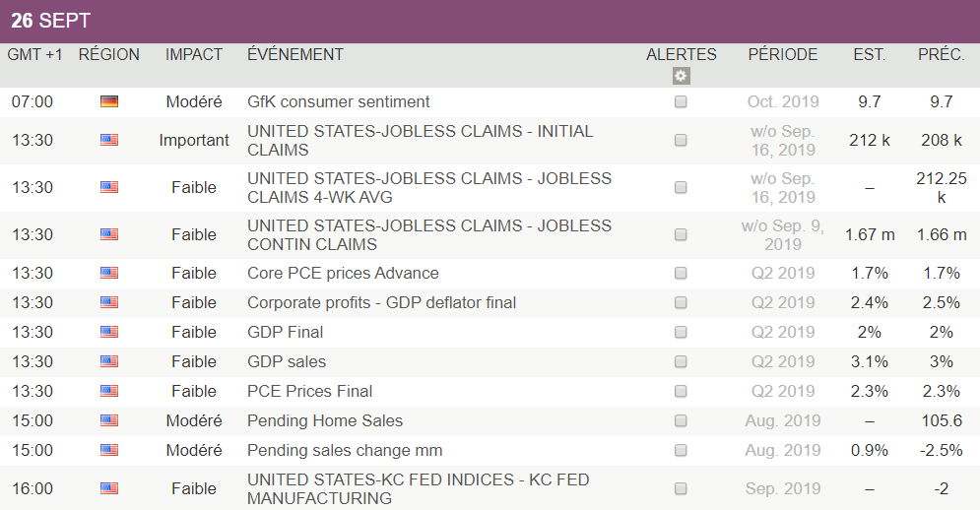The height and width of the screenshot is (510, 980).
Task: Toggle alert for GDP Final event
Action: click(x=681, y=332)
